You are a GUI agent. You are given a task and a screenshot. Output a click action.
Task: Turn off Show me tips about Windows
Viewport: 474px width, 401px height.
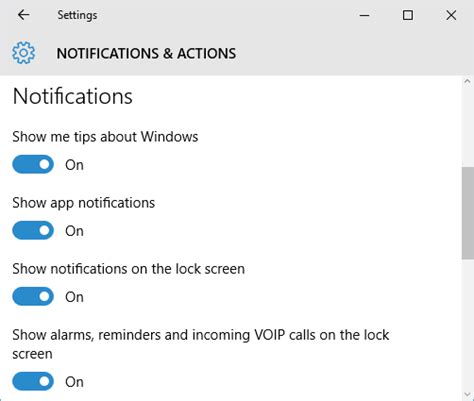point(33,164)
